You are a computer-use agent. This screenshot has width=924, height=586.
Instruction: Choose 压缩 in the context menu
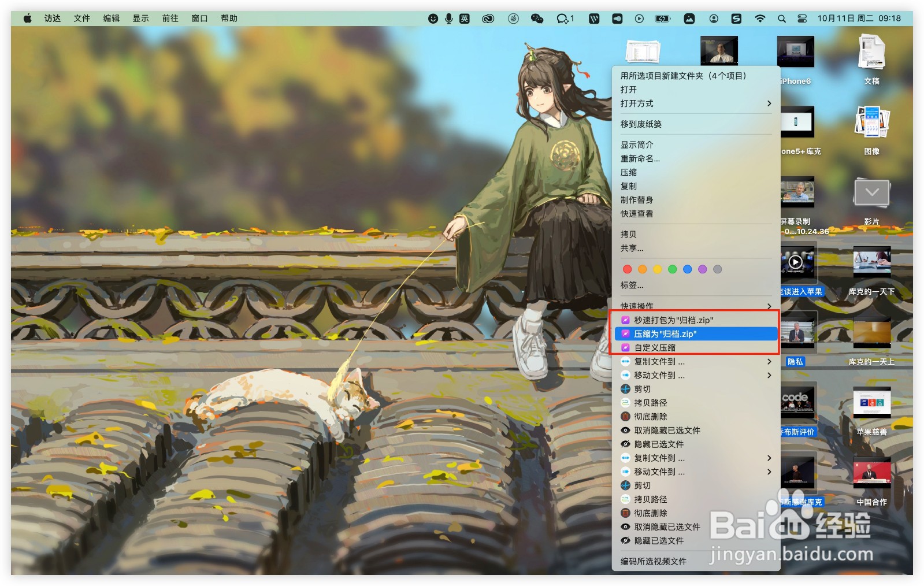point(696,172)
